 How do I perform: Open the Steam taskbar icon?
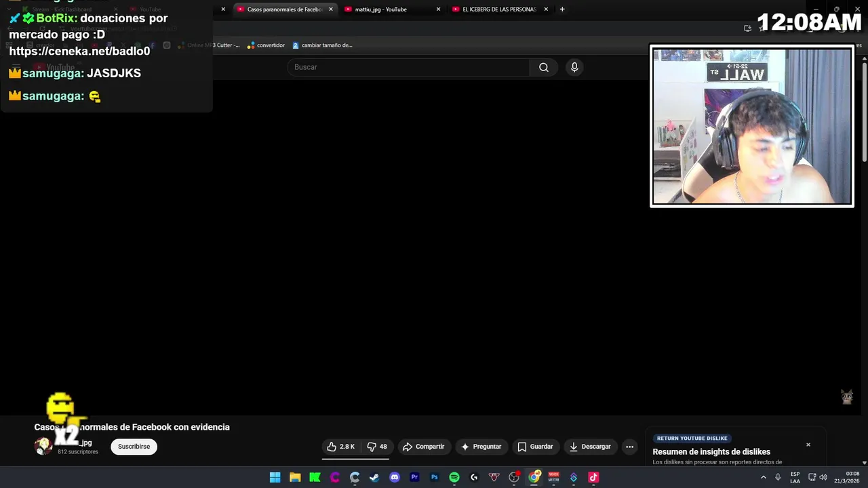[374, 477]
